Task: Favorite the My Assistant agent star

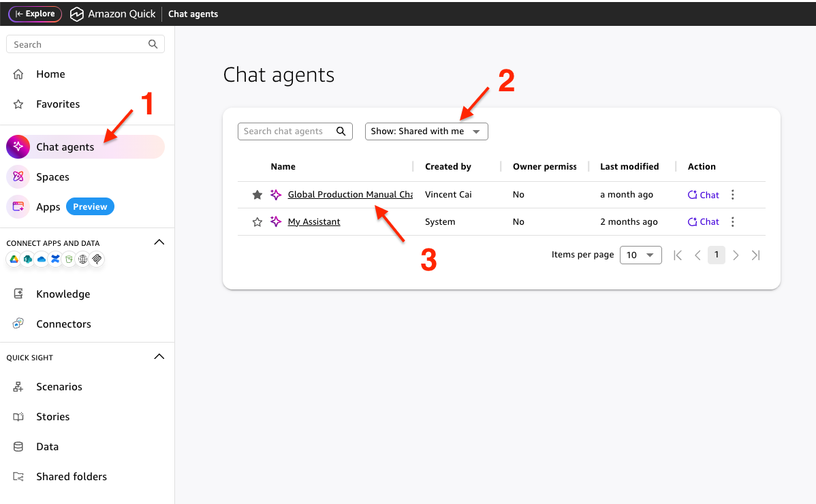Action: (x=257, y=222)
